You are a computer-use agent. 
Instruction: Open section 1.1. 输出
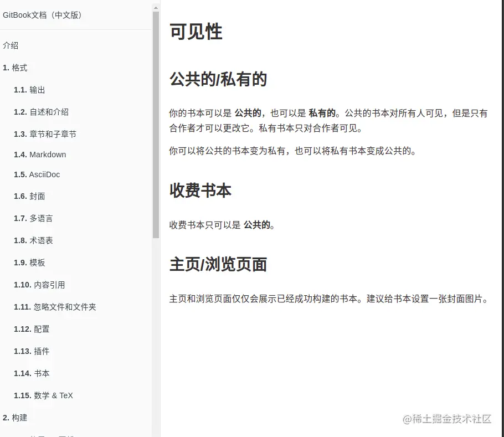[29, 90]
